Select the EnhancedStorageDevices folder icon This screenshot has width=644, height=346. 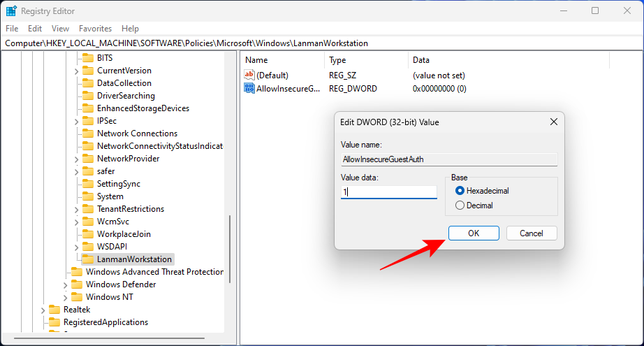click(x=88, y=108)
